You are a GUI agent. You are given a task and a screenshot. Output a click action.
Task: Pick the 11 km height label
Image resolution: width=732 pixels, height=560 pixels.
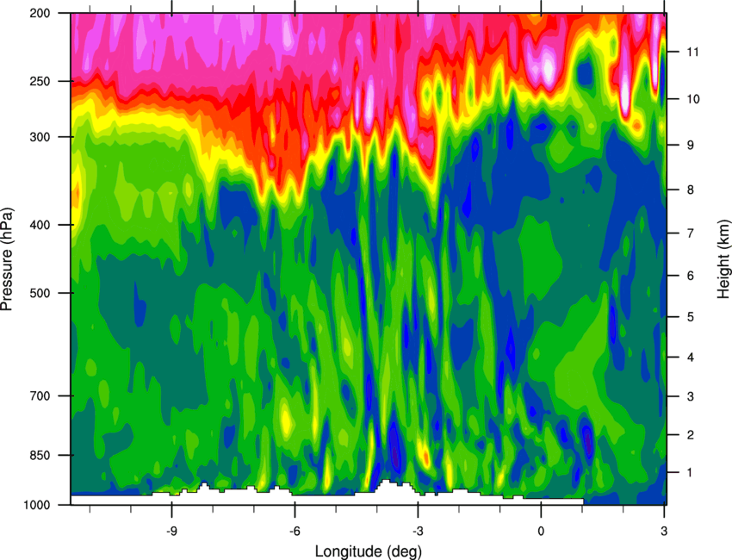click(692, 52)
